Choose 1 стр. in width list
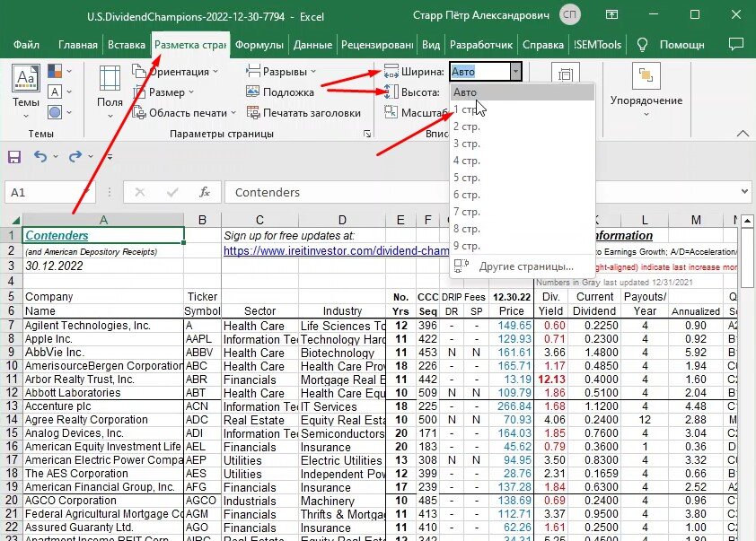The width and height of the screenshot is (756, 541). 522,109
